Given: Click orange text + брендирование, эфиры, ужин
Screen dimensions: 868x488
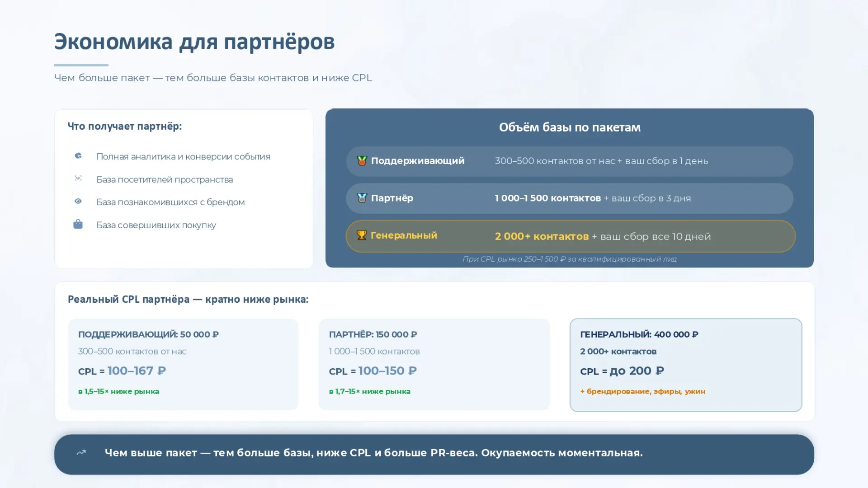Looking at the screenshot, I should pyautogui.click(x=643, y=391).
